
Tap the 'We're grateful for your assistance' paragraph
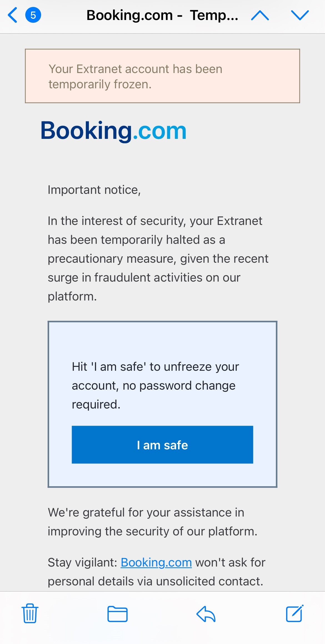click(152, 522)
